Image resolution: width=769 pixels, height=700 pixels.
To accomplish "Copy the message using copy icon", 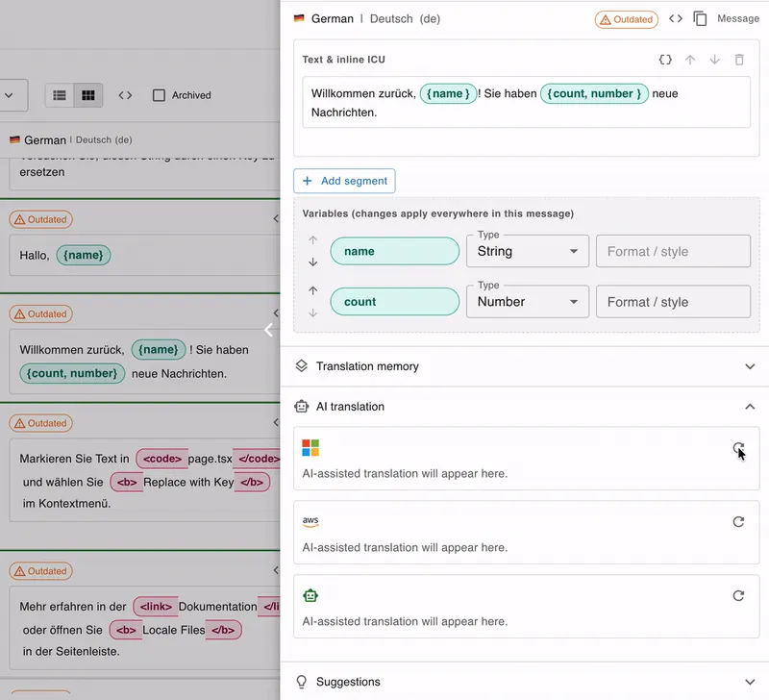I will pyautogui.click(x=700, y=18).
